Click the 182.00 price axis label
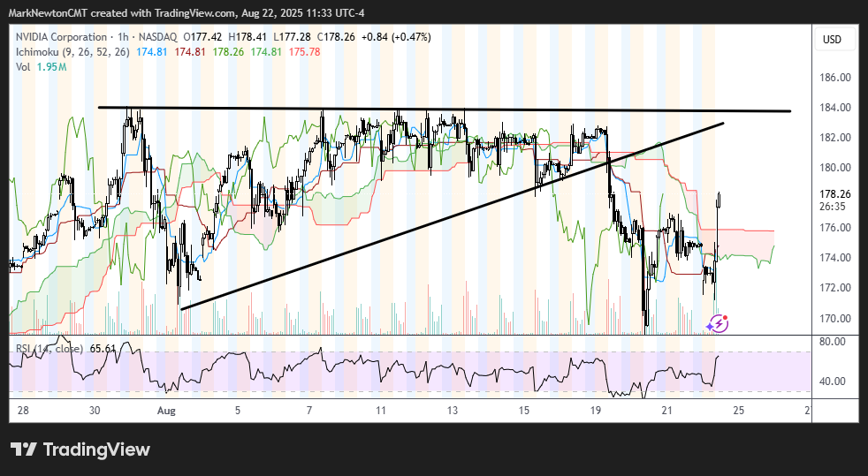The height and width of the screenshot is (476, 868). point(835,137)
